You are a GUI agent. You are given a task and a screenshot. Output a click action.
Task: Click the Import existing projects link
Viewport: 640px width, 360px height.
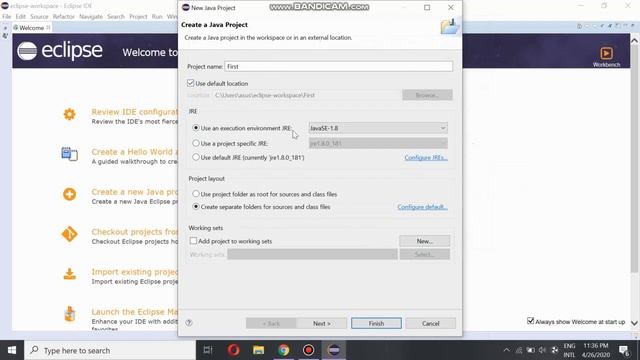click(135, 272)
